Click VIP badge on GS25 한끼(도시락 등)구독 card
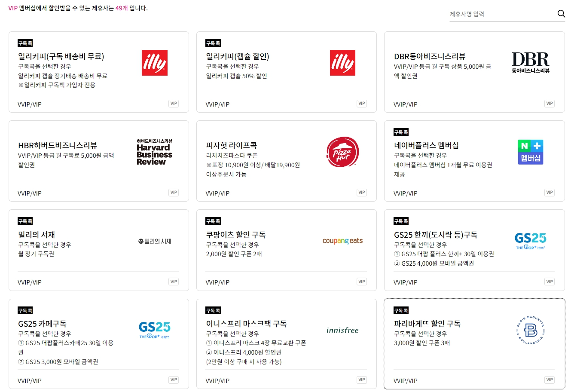Image resolution: width=574 pixels, height=392 pixels. coord(550,282)
